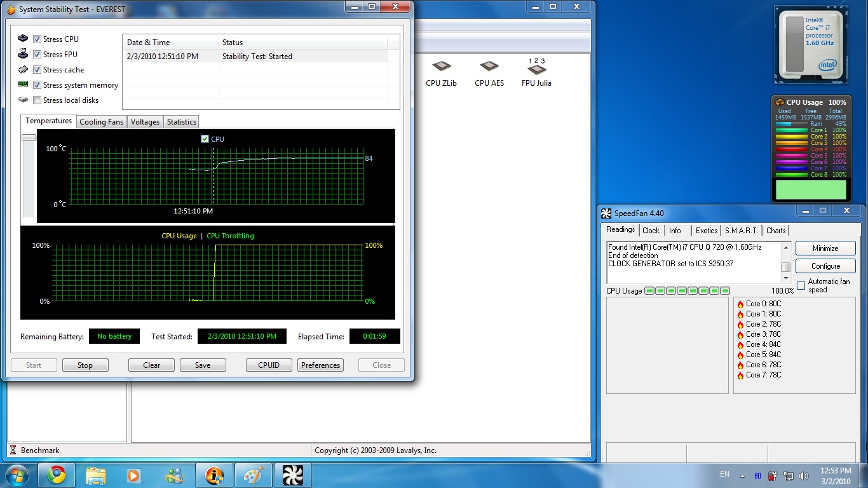
Task: Open the Windows Start menu orb
Action: (x=17, y=475)
